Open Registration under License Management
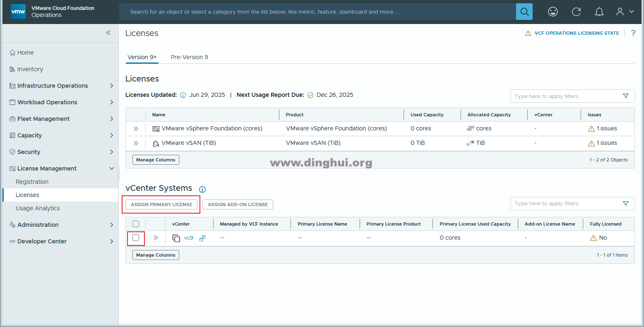 (32, 182)
